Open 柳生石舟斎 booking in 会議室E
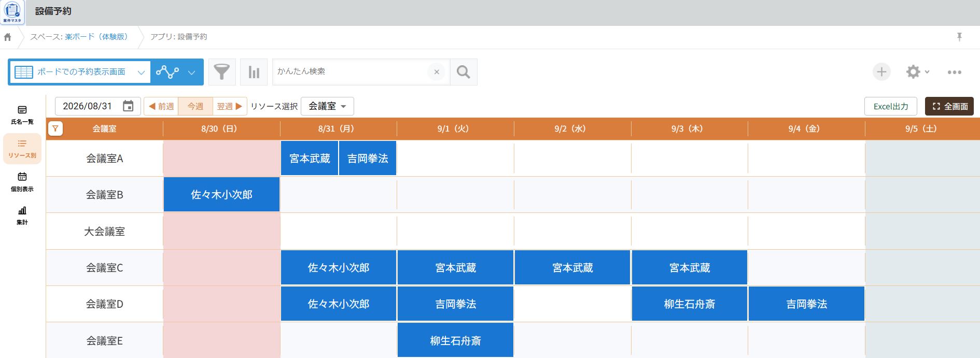Viewport: 980px width, 358px height. [455, 340]
